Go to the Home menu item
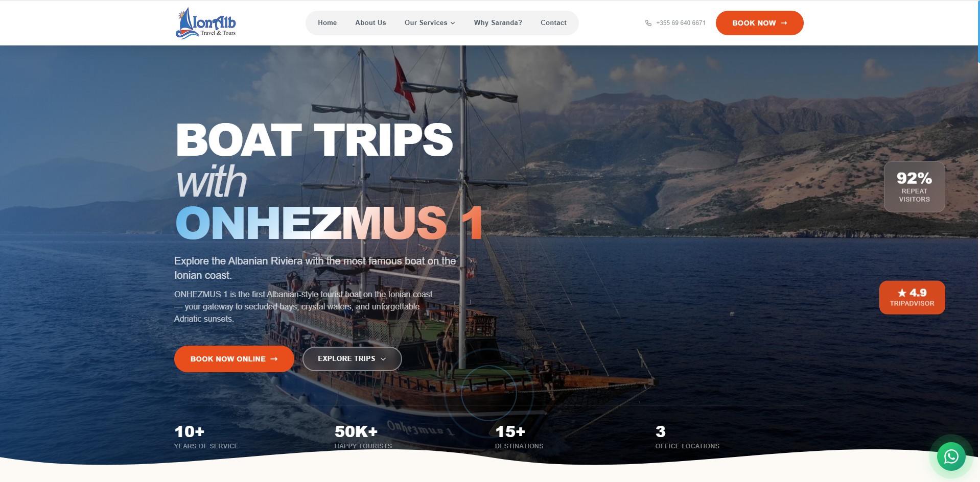Screen dimensions: 980x482 pyautogui.click(x=327, y=23)
